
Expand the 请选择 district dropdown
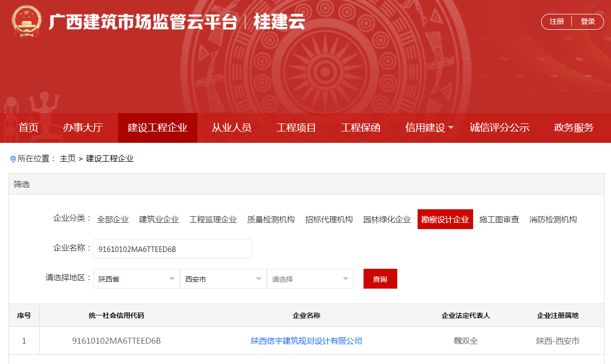pyautogui.click(x=310, y=279)
